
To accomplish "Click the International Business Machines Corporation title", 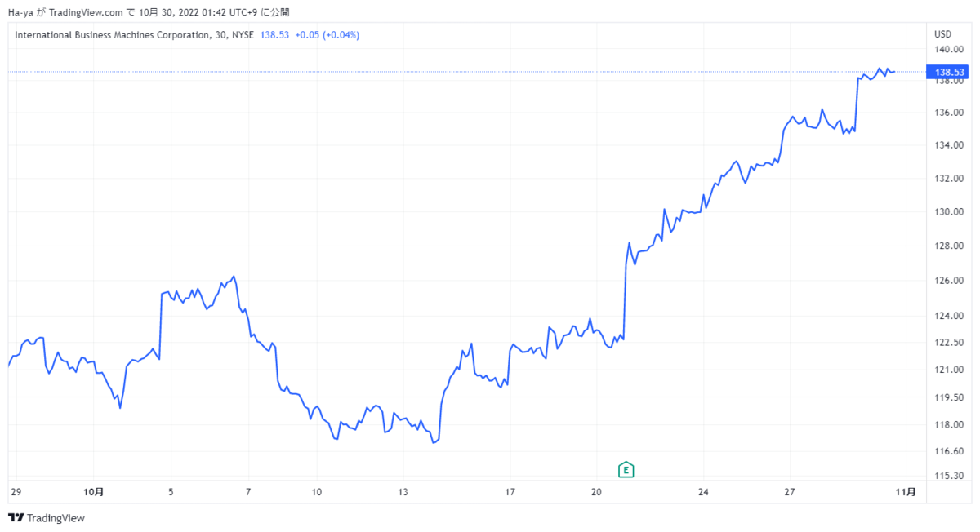I will click(x=111, y=35).
